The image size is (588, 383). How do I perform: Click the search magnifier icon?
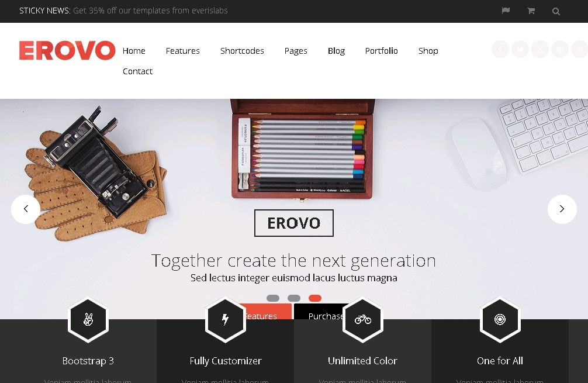(x=556, y=11)
